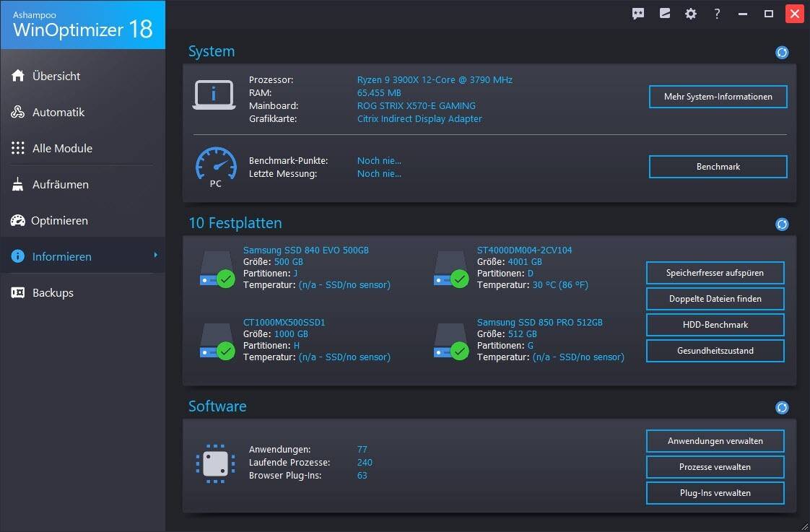Refresh the Festplatten section

click(x=782, y=224)
